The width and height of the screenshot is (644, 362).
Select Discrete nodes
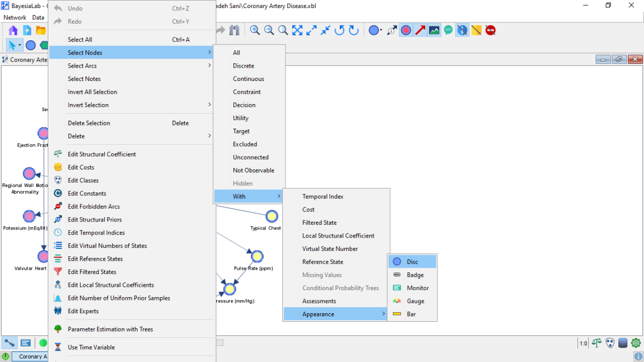(x=250, y=65)
